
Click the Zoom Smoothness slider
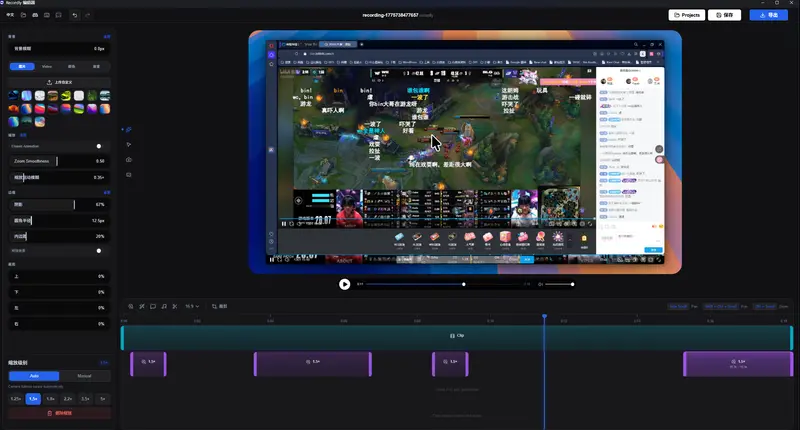tap(55, 160)
